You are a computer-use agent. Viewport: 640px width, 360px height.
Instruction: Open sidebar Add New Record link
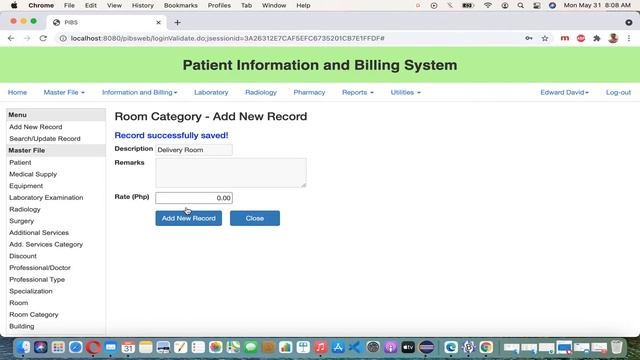point(36,127)
